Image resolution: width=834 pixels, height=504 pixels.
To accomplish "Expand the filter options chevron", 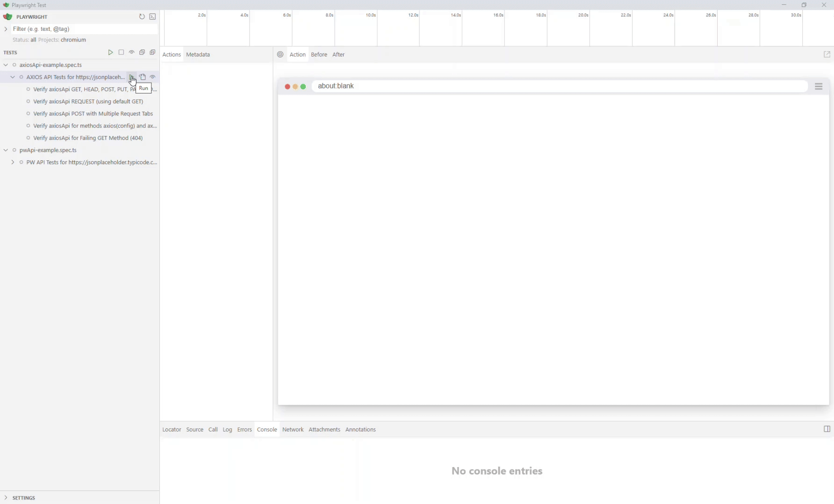I will (6, 29).
